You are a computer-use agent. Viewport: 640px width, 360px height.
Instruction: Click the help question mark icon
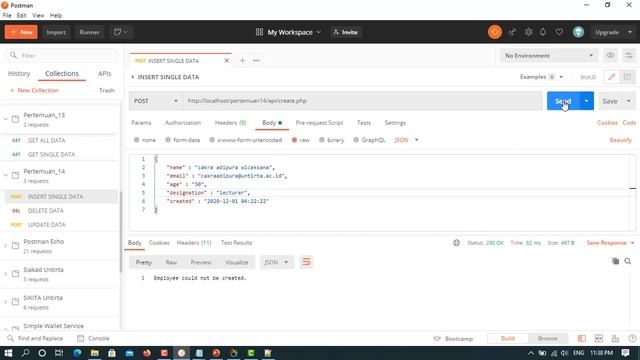(x=632, y=338)
